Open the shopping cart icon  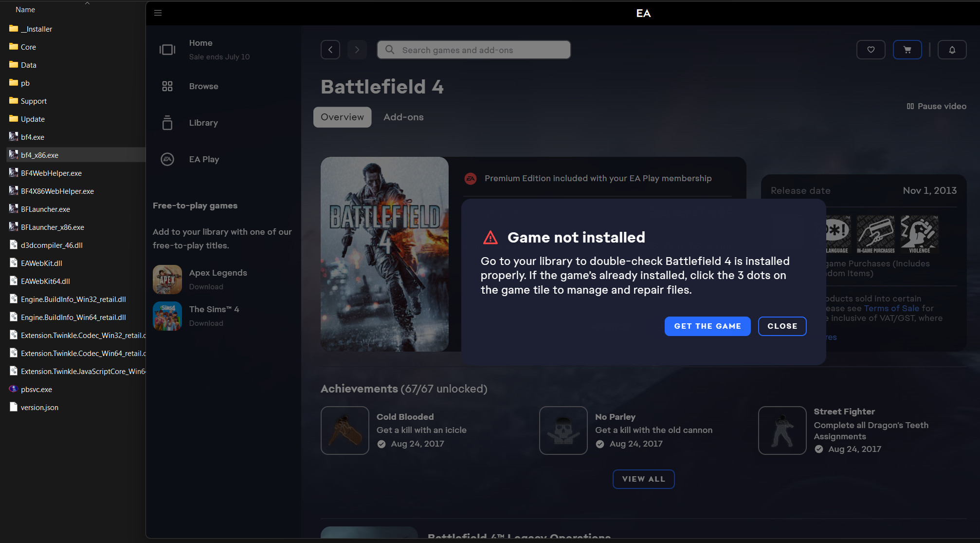pos(907,50)
